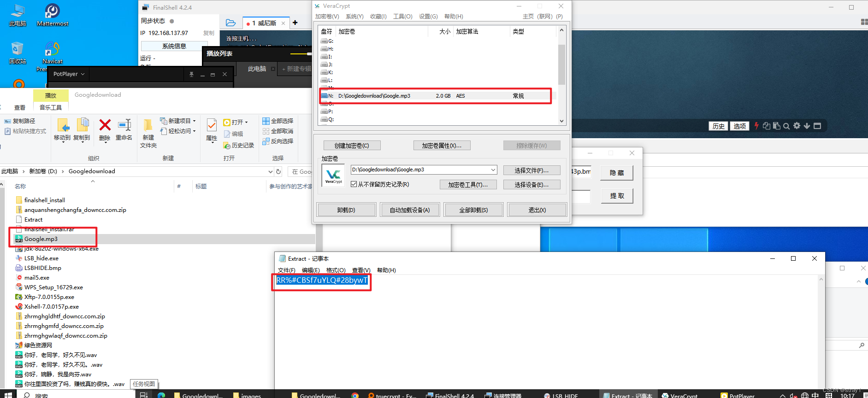Click VeraCrypt Select File (选择文件) button
Viewport: 868px width, 398px height.
tap(531, 170)
